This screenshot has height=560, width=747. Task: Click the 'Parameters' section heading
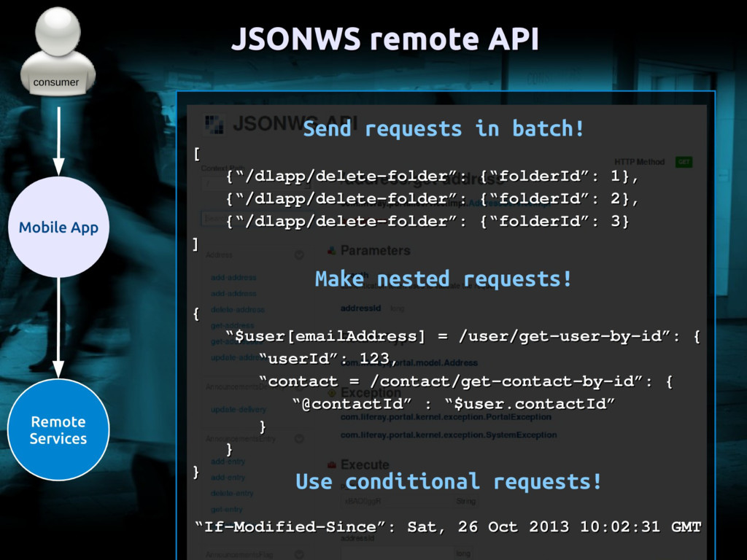(376, 251)
